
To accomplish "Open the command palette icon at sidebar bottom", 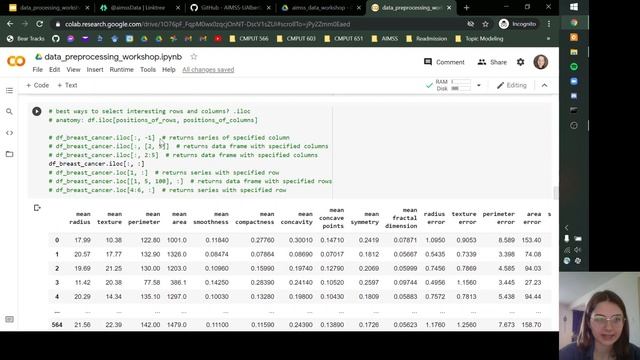I will point(9,319).
